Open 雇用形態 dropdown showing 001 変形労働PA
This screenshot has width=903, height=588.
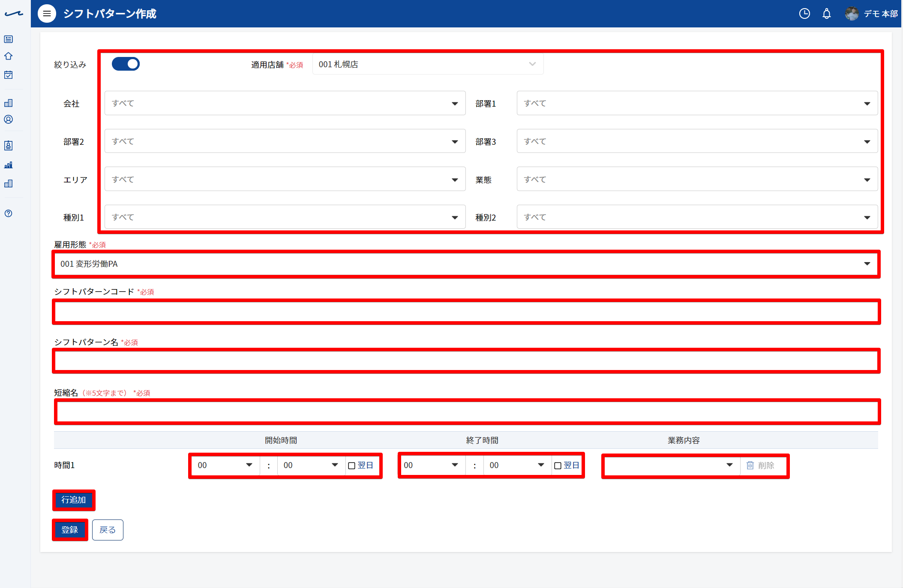tap(466, 264)
